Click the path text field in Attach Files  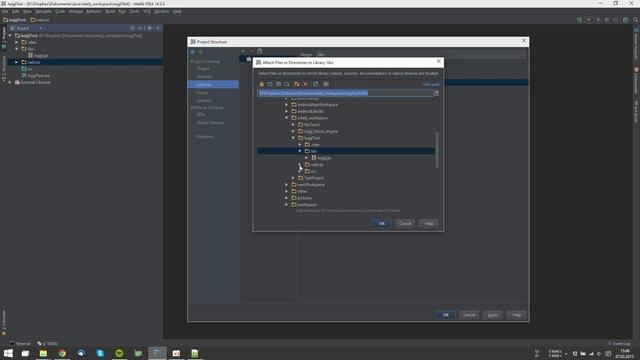coord(345,93)
